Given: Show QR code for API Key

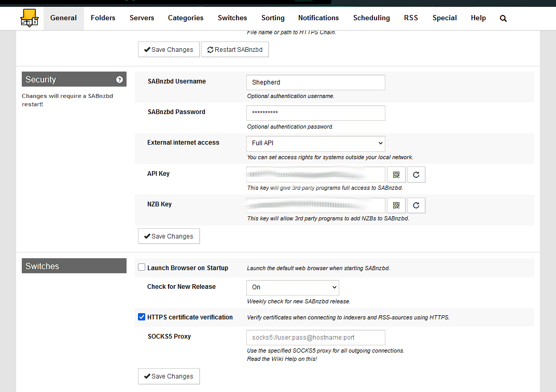Looking at the screenshot, I should [396, 175].
